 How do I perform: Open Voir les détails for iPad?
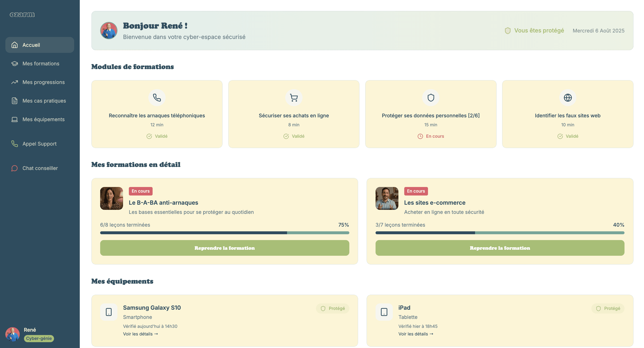(415, 334)
